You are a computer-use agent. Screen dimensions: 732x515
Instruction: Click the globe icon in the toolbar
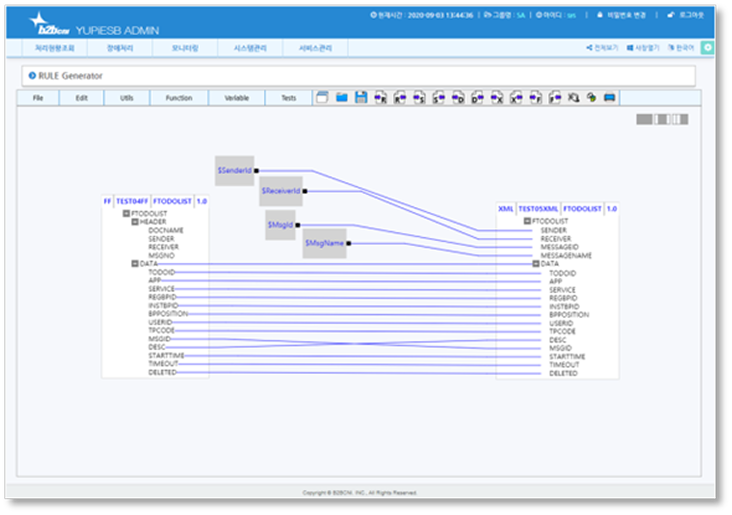tap(591, 98)
